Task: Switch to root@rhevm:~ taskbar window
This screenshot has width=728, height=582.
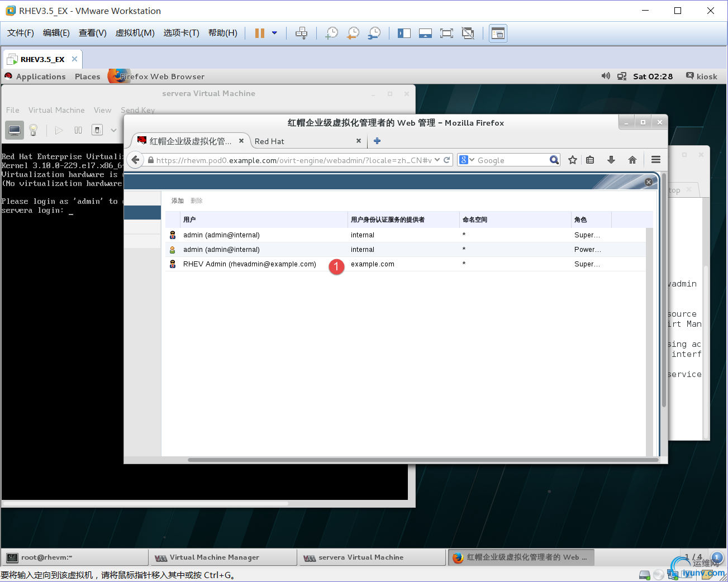Action: click(75, 557)
